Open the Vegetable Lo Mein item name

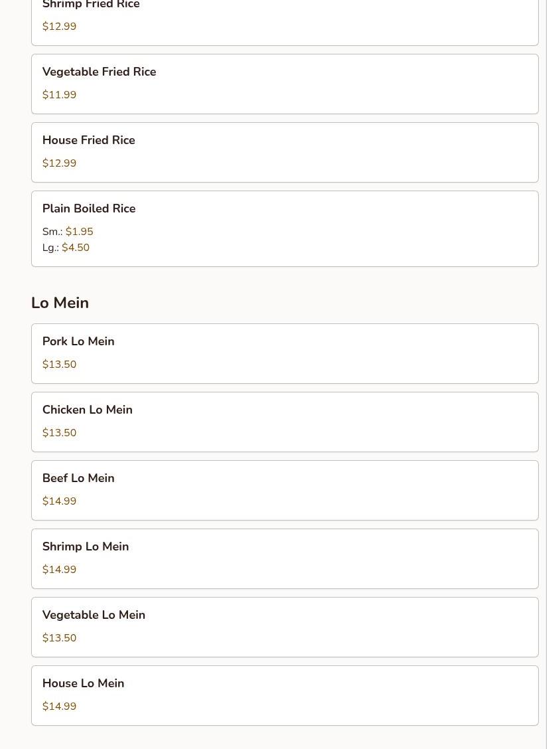pos(94,615)
